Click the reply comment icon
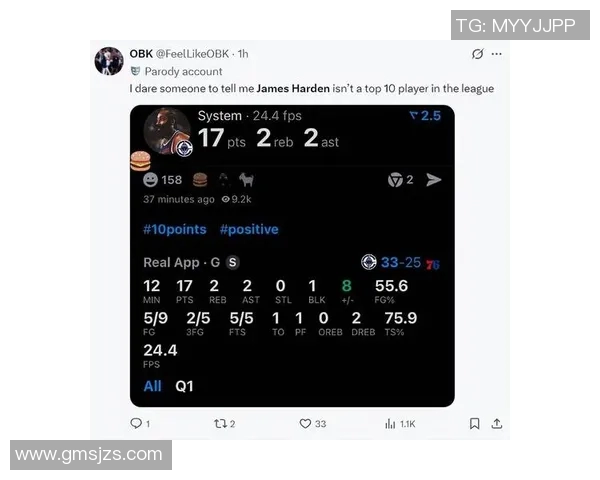600x480 pixels. [136, 423]
